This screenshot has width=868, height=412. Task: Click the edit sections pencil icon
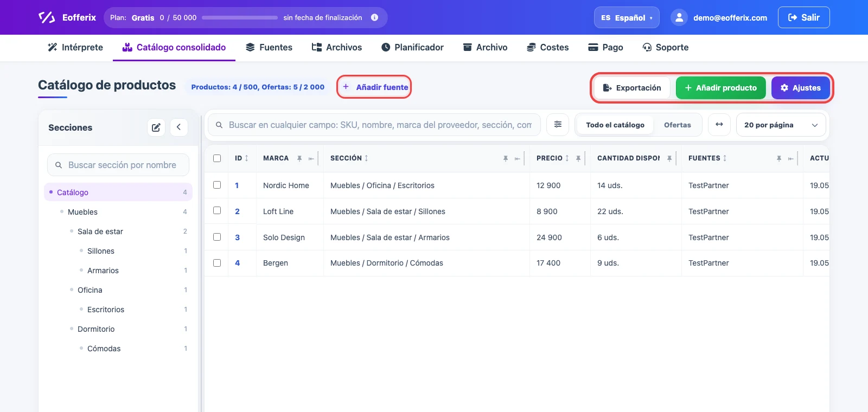[x=156, y=127]
